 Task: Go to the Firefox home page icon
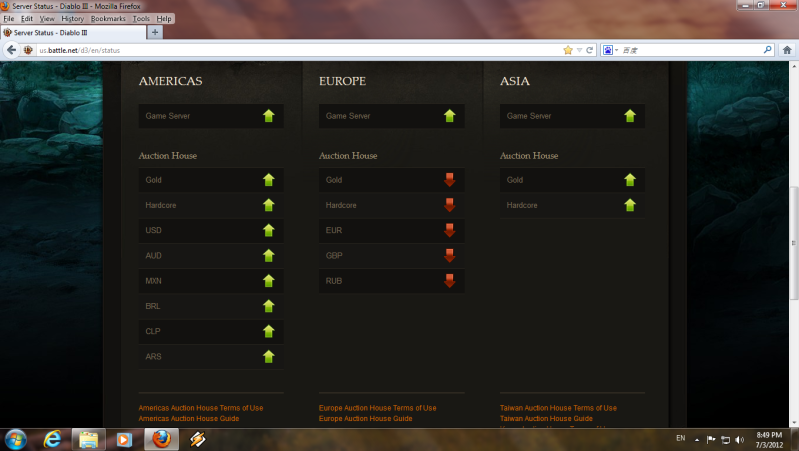click(786, 49)
